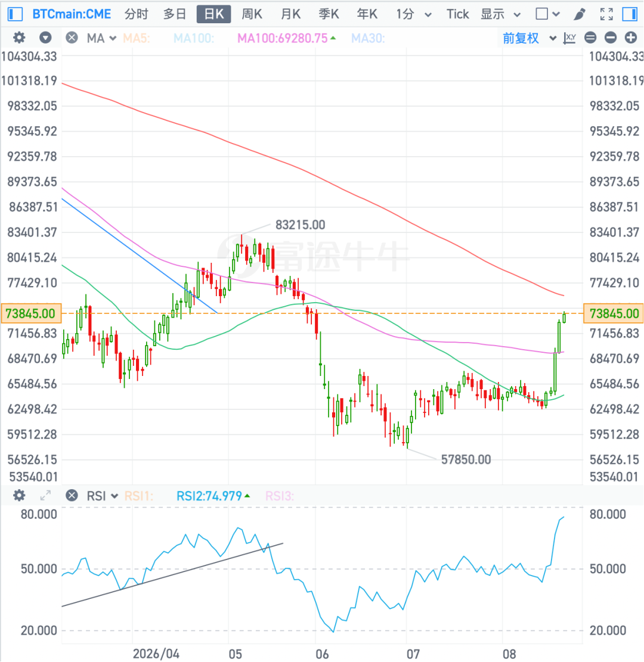Switch to 分时 intraday view
This screenshot has height=662, width=644.
[136, 14]
